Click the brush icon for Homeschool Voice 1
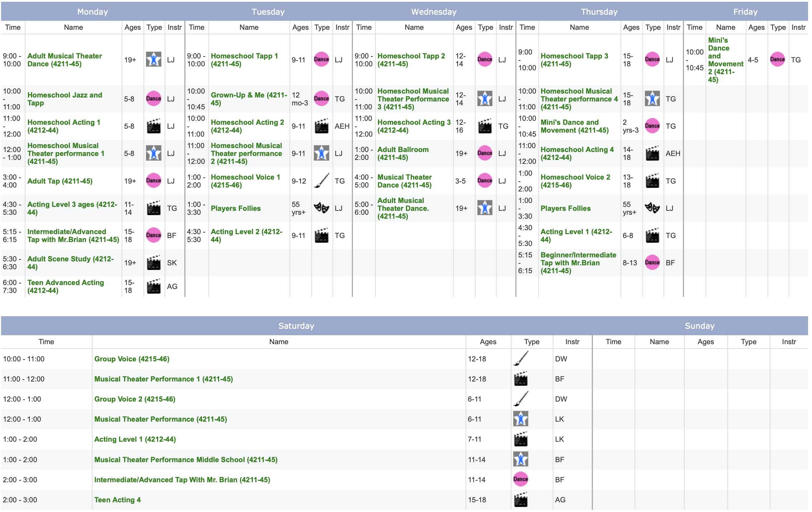Screen dimensions: 812x512 [x=321, y=181]
